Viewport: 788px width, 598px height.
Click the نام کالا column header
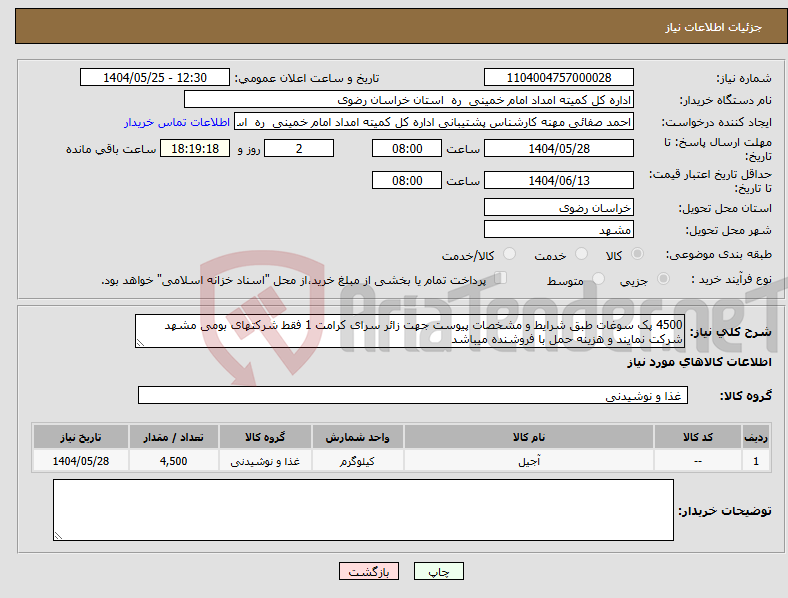[529, 437]
